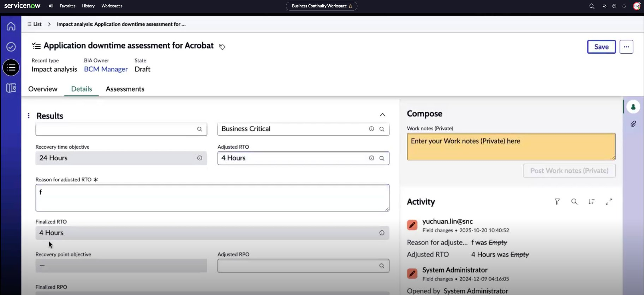Go back to List breadcrumb
The width and height of the screenshot is (644, 295).
coord(35,24)
